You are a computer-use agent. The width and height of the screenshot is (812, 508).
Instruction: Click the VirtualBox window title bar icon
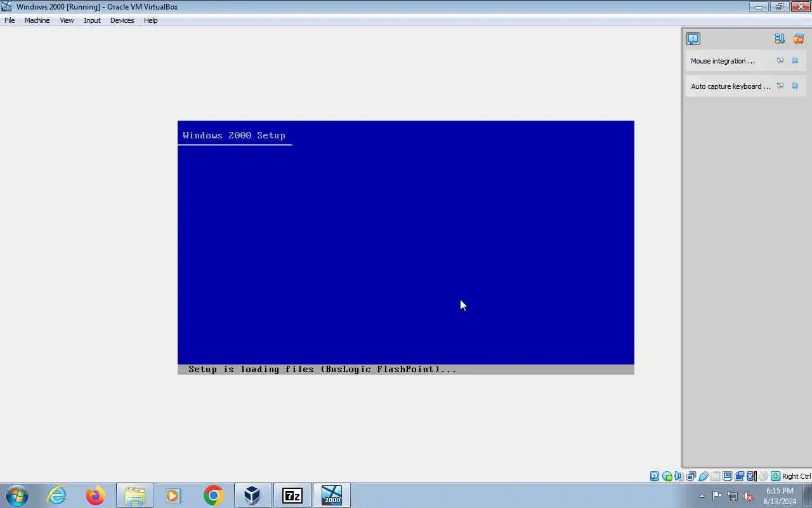point(6,6)
